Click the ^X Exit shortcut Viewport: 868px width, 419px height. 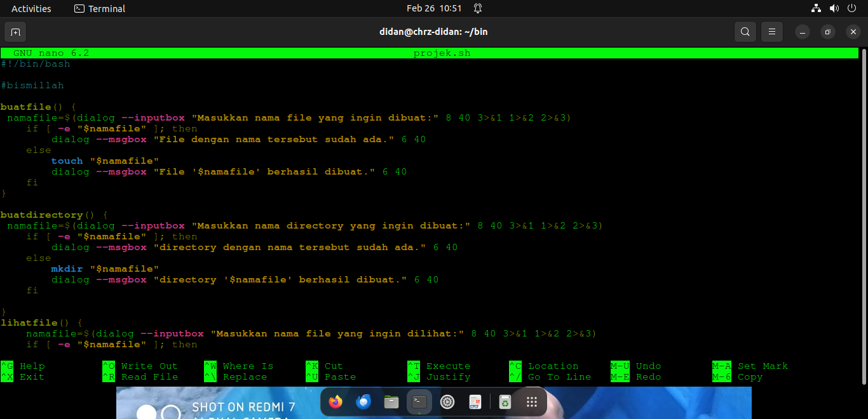(23, 377)
